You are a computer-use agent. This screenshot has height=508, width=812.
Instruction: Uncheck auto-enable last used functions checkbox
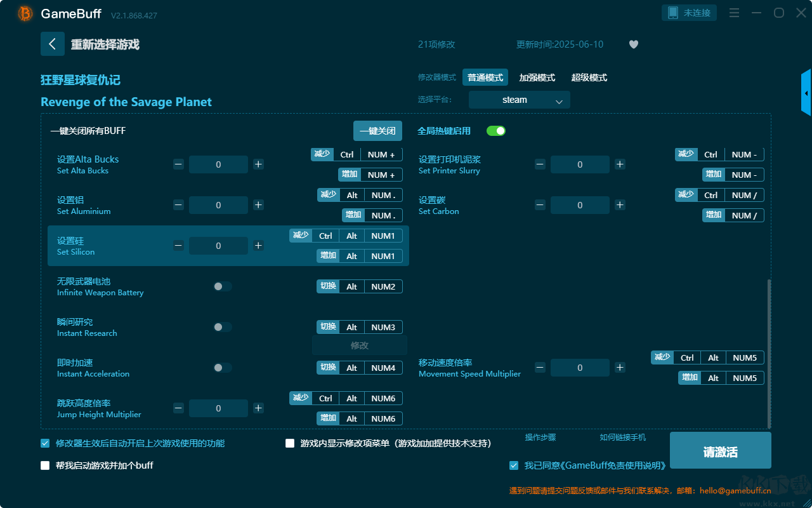[x=45, y=443]
